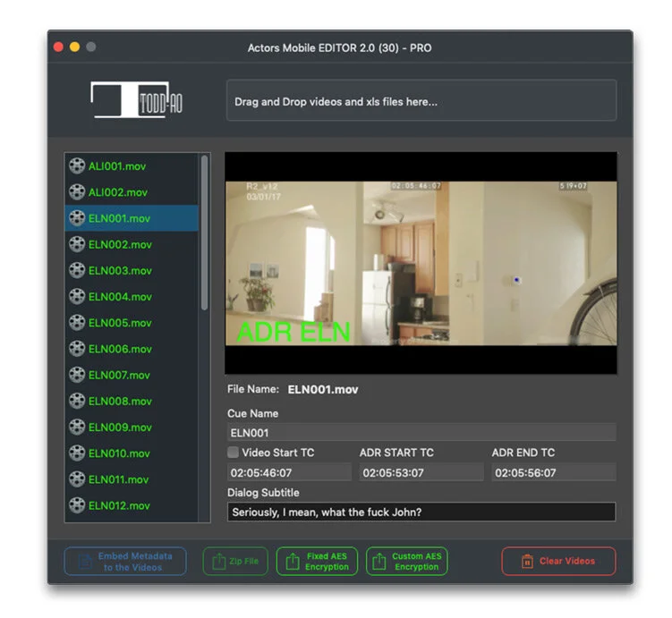
Task: Click the Custom AES Encryption button
Action: [x=407, y=561]
